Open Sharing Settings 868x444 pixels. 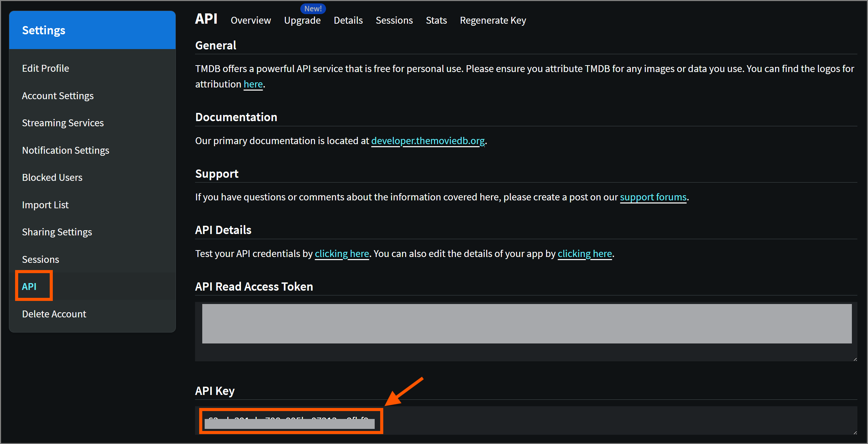pos(57,232)
